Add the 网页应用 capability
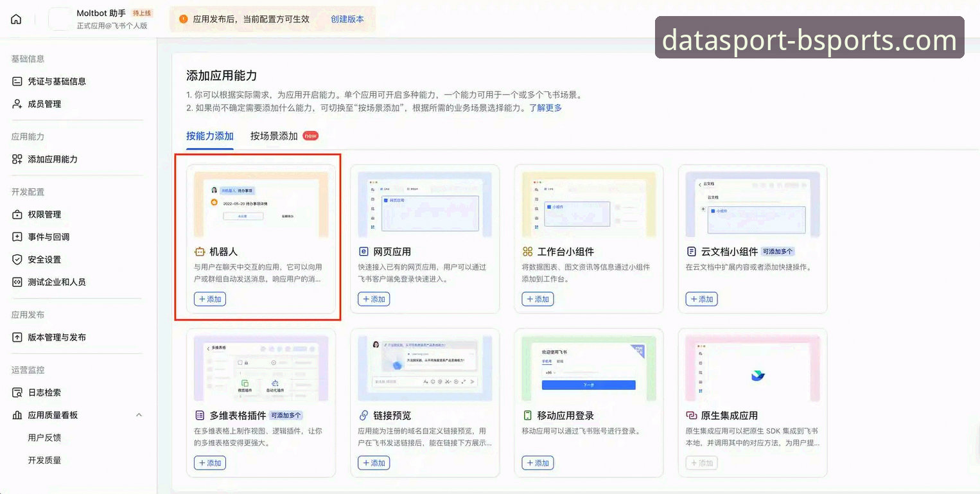Screen dimensions: 980x494 374,299
